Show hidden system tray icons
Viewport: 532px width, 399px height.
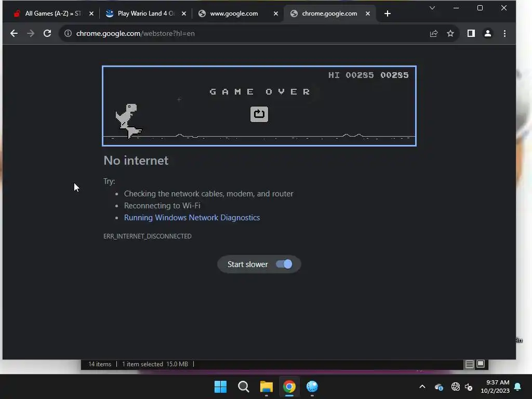[x=422, y=387]
